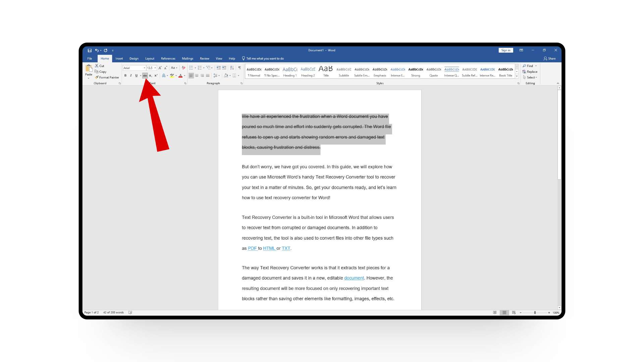The height and width of the screenshot is (362, 644).
Task: Save the document using floppy disk icon
Action: pos(90,50)
